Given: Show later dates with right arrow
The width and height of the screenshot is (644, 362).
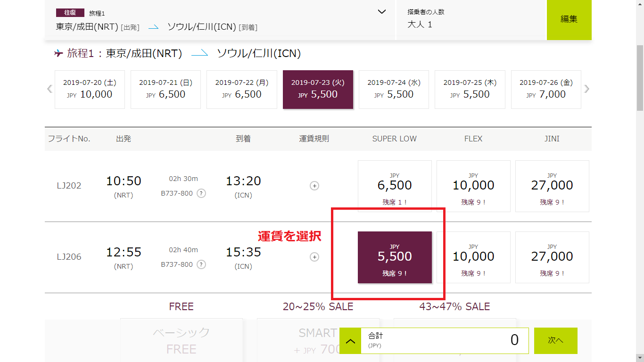Looking at the screenshot, I should coord(587,89).
